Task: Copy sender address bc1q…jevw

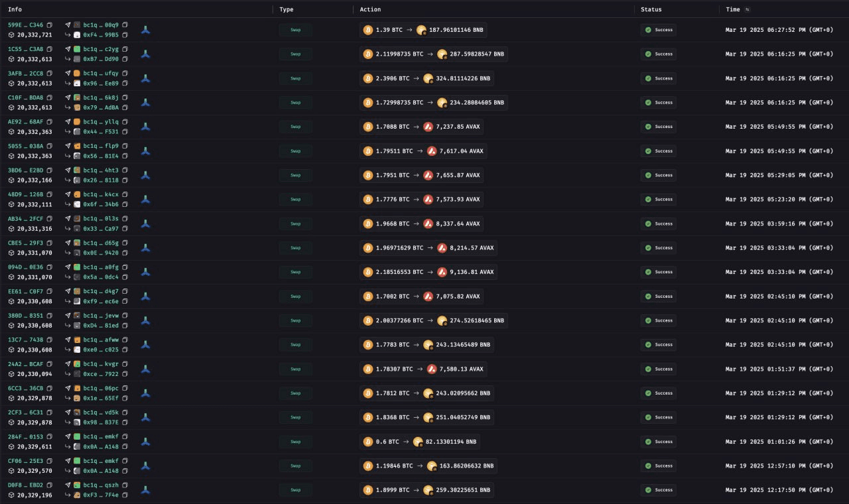Action: click(x=125, y=316)
